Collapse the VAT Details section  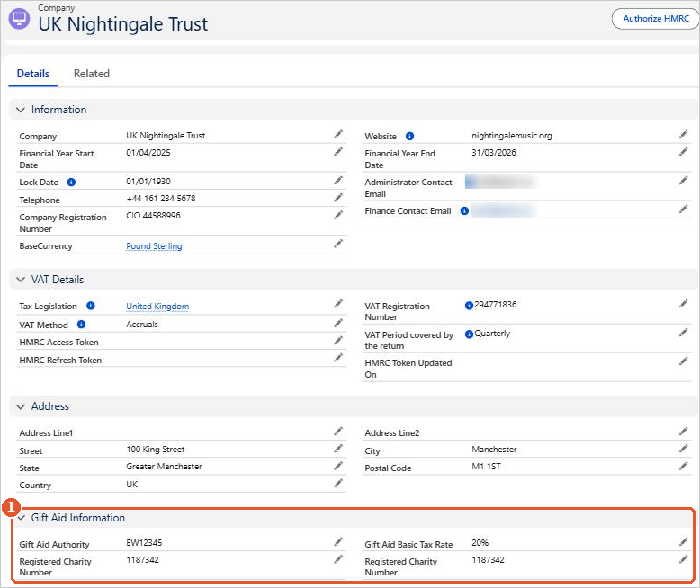tap(21, 280)
